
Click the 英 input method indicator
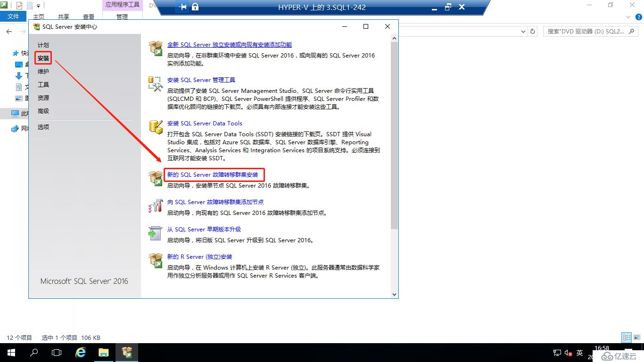[x=580, y=353]
